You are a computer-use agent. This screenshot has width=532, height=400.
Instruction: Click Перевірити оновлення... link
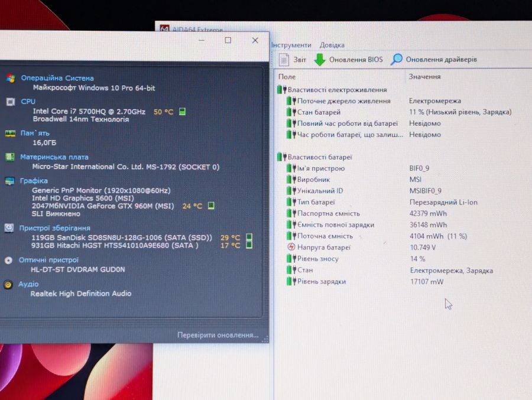(218, 335)
